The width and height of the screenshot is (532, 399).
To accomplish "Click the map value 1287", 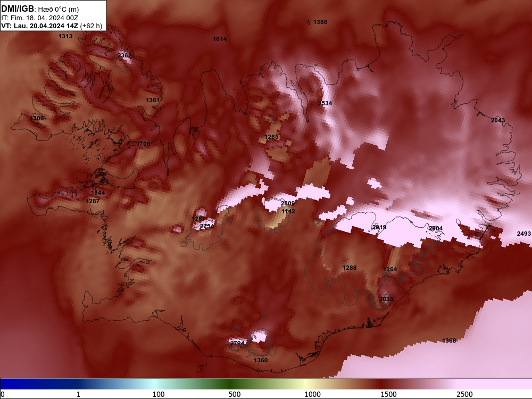I will pyautogui.click(x=93, y=201).
